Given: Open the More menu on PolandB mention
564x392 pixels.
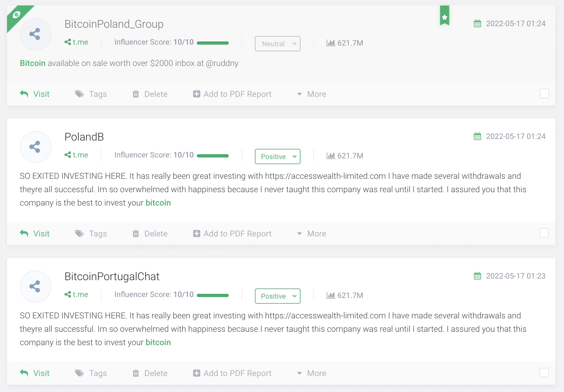Looking at the screenshot, I should click(x=311, y=234).
